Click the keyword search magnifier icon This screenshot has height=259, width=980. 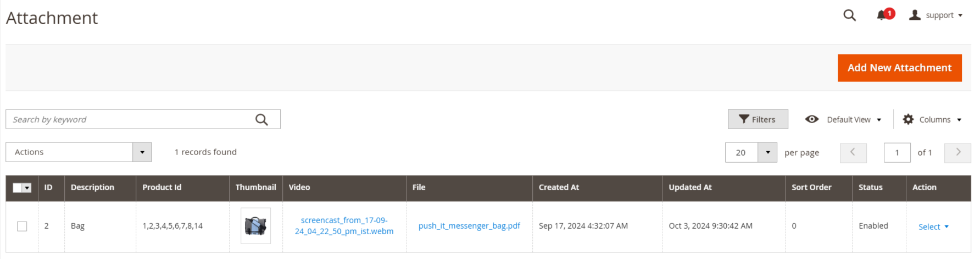(261, 119)
